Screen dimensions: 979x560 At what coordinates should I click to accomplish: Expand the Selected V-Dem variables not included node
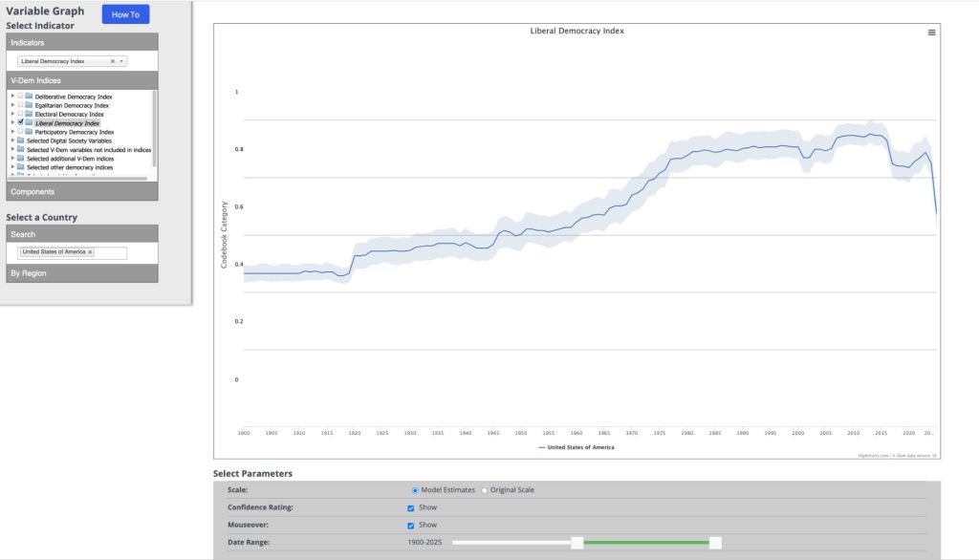[12, 150]
